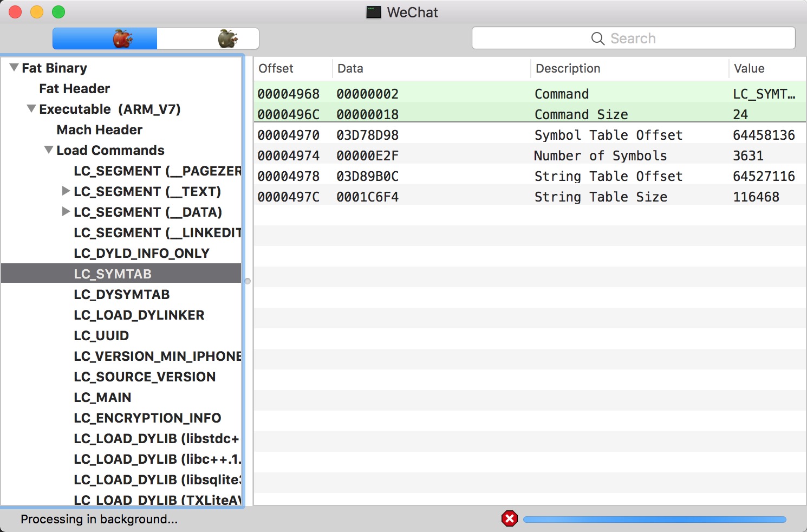Click the Offset column header
The width and height of the screenshot is (807, 532).
click(x=293, y=69)
